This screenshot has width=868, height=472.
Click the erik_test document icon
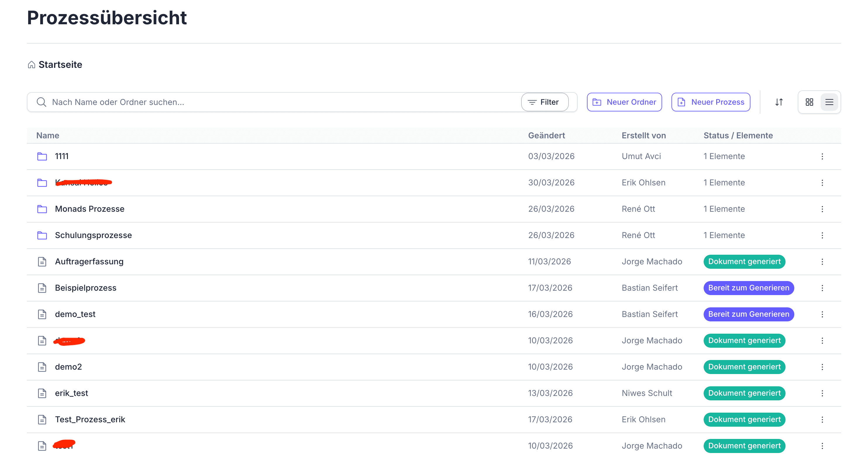click(42, 393)
